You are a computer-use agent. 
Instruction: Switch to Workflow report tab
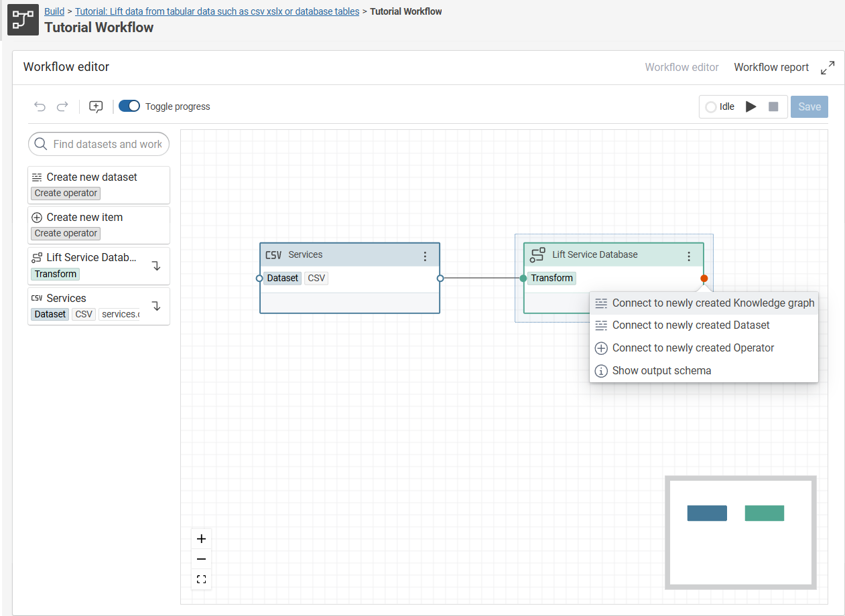pyautogui.click(x=771, y=68)
